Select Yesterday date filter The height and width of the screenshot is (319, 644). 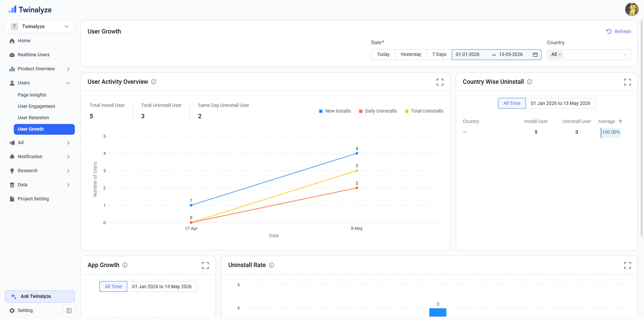coord(411,55)
